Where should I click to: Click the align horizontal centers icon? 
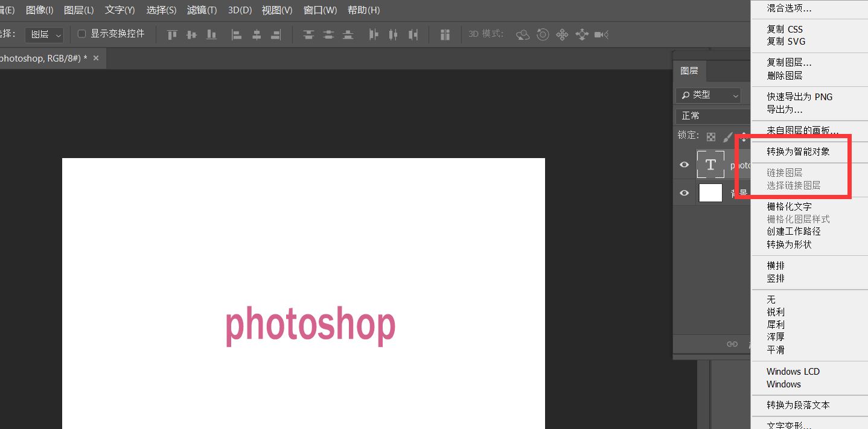click(257, 34)
